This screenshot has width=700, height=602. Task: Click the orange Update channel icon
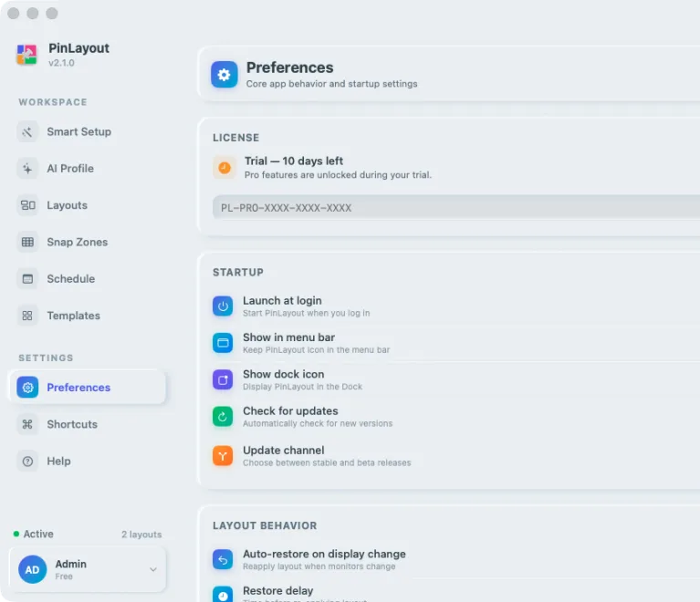click(223, 456)
